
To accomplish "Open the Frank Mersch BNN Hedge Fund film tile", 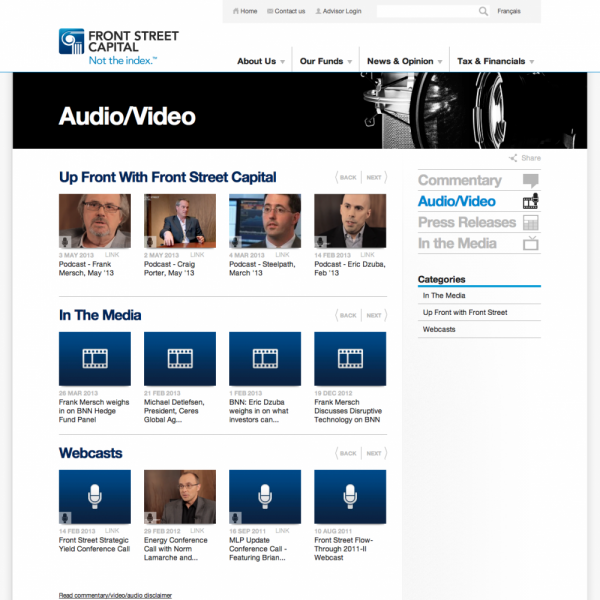I will [95, 358].
